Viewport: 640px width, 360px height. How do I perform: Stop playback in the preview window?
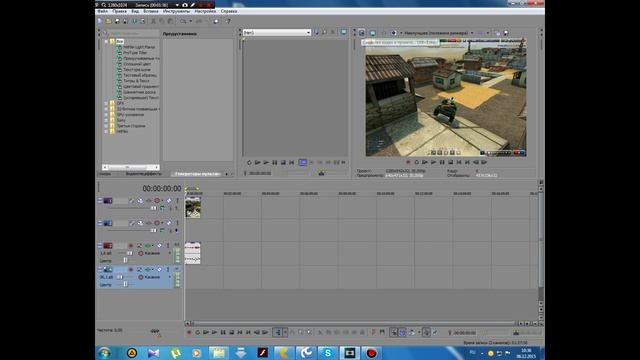(x=450, y=162)
